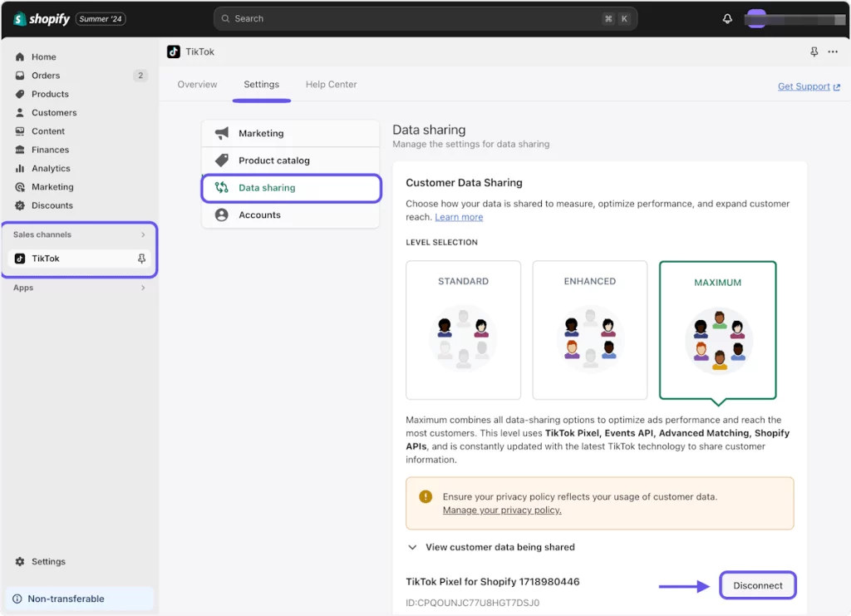Viewport: 851px width, 616px height.
Task: Click the ID:CPQOUNJC77U8HGT7DSJ0 text
Action: 473,603
